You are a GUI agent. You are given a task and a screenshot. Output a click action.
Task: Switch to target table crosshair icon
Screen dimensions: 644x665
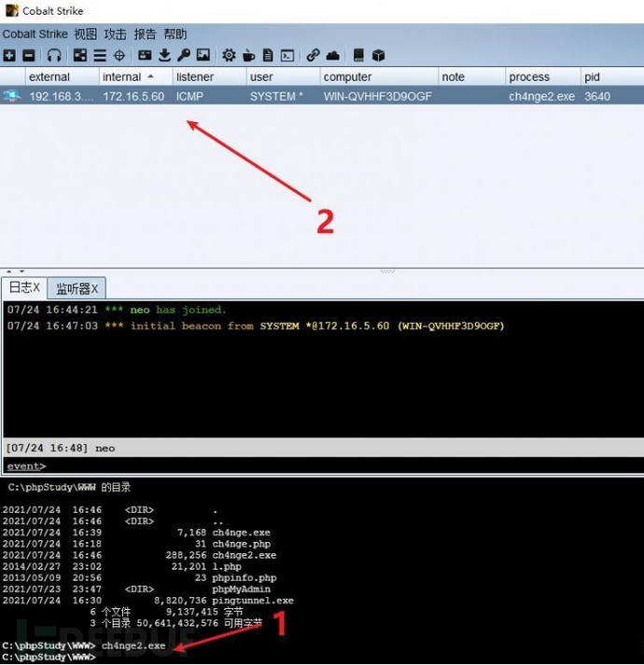coord(119,55)
